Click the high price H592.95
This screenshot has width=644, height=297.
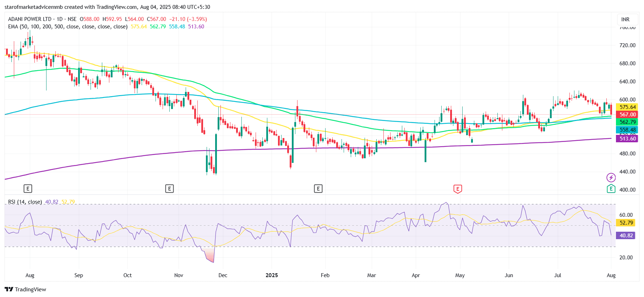112,19
